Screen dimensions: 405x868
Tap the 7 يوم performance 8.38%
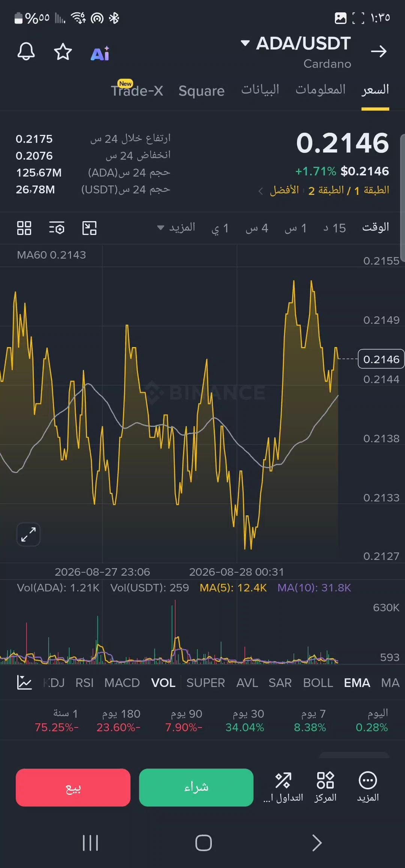point(310,720)
